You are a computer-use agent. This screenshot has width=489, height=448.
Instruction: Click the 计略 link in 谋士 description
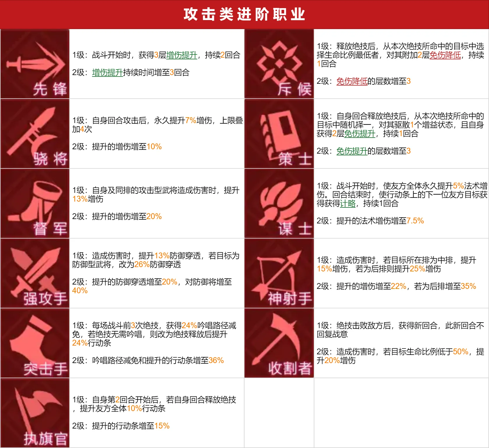[x=348, y=203]
